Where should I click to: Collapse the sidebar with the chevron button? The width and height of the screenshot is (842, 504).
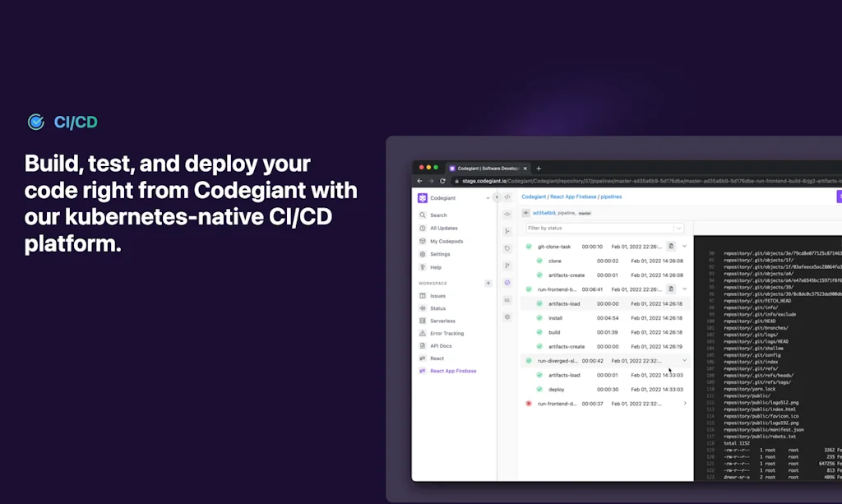[497, 197]
